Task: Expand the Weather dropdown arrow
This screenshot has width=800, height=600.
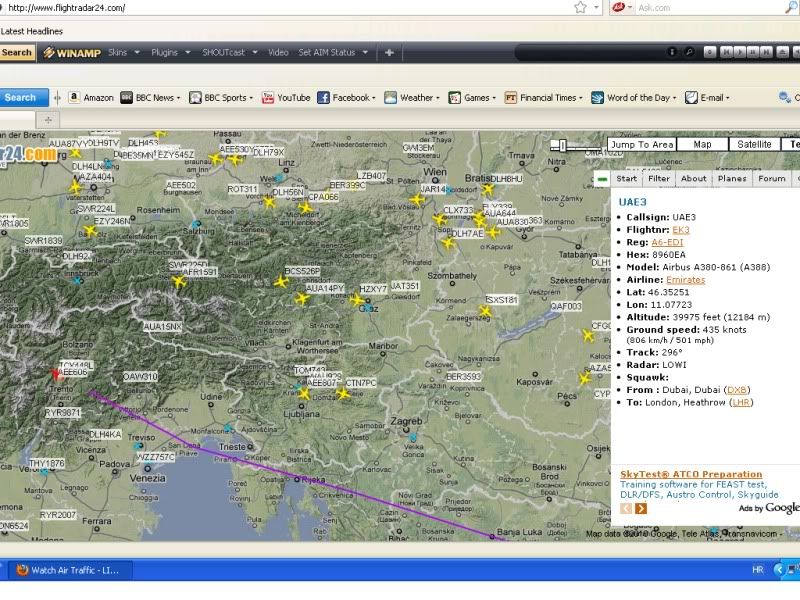Action: 438,98
